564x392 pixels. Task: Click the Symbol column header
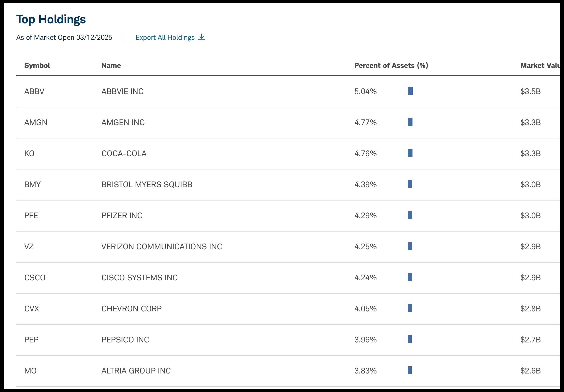click(37, 66)
